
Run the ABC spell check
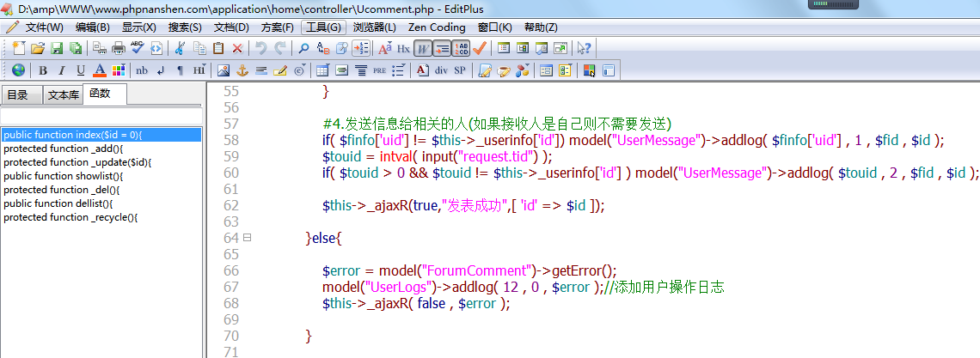point(138,48)
